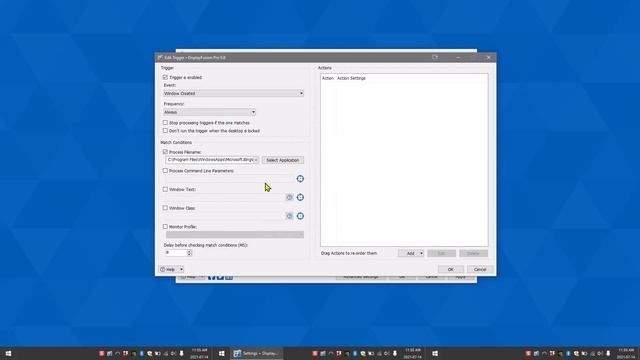Image resolution: width=640 pixels, height=360 pixels.
Task: Cancel the Edit Trigger dialog
Action: click(x=480, y=269)
